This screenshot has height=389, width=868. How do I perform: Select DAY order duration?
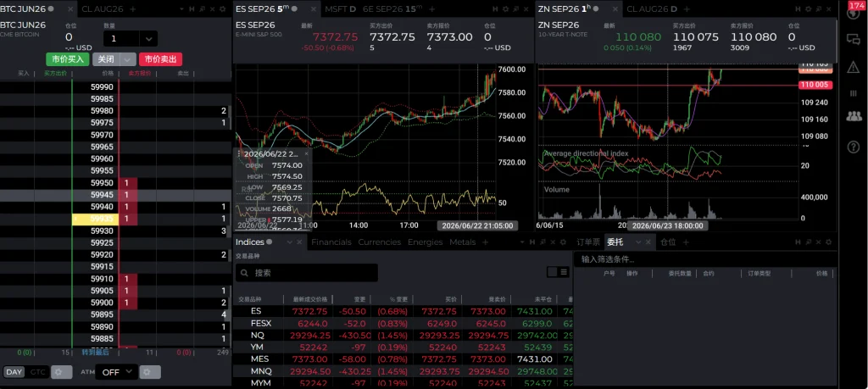pyautogui.click(x=14, y=372)
